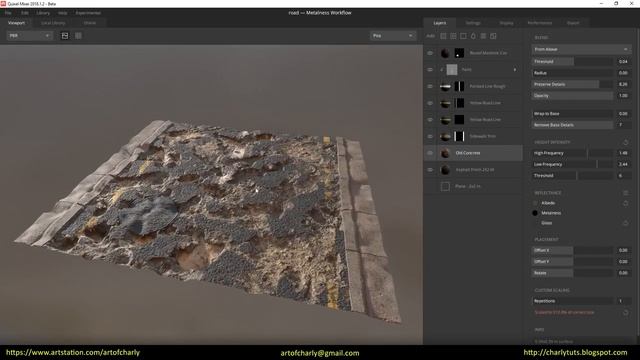The image size is (640, 360).
Task: Open the Display tab
Action: tap(507, 23)
